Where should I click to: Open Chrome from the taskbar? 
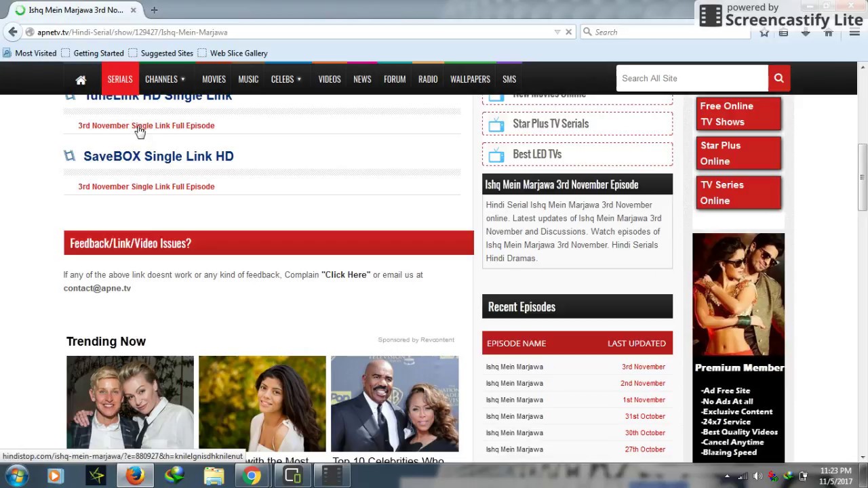252,476
